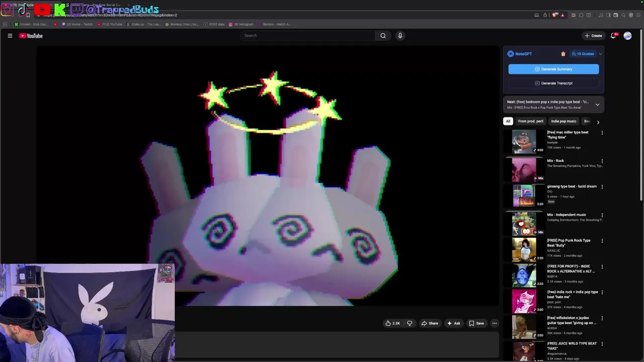The height and width of the screenshot is (362, 644).
Task: Open the Monkey: Free Live bookmark
Action: pos(182,24)
